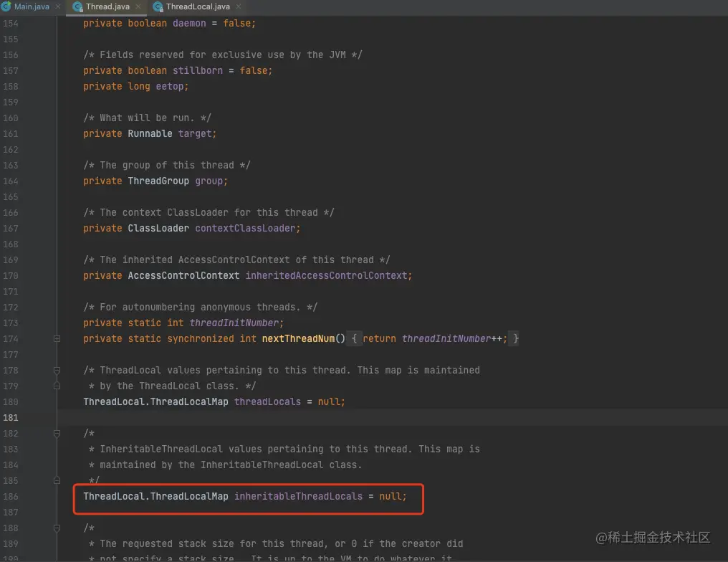This screenshot has width=728, height=562.
Task: Click the Thread.java class file icon
Action: [x=77, y=6]
